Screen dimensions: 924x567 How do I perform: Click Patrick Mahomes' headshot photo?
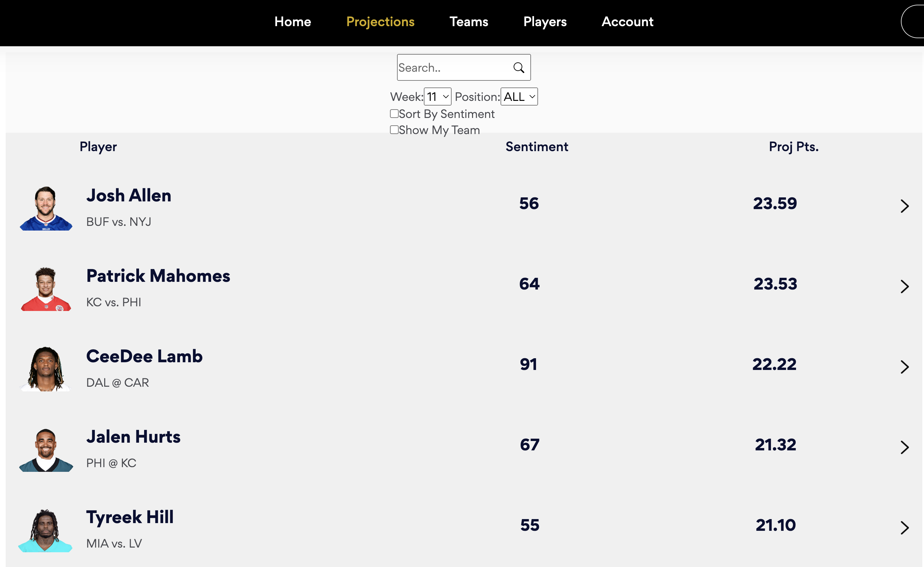pyautogui.click(x=46, y=289)
